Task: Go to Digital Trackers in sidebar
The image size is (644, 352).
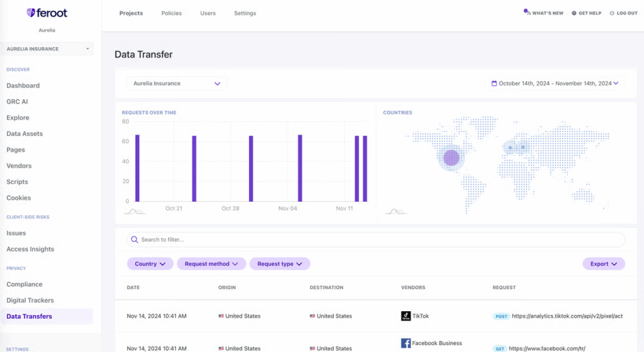Action: point(30,300)
